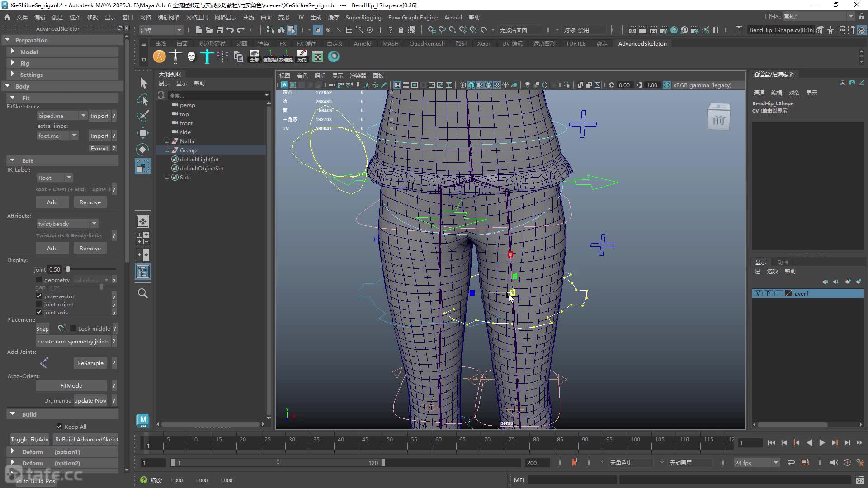The image size is (868, 488).
Task: Select the arrow Select tool in toolbox
Action: 143,83
